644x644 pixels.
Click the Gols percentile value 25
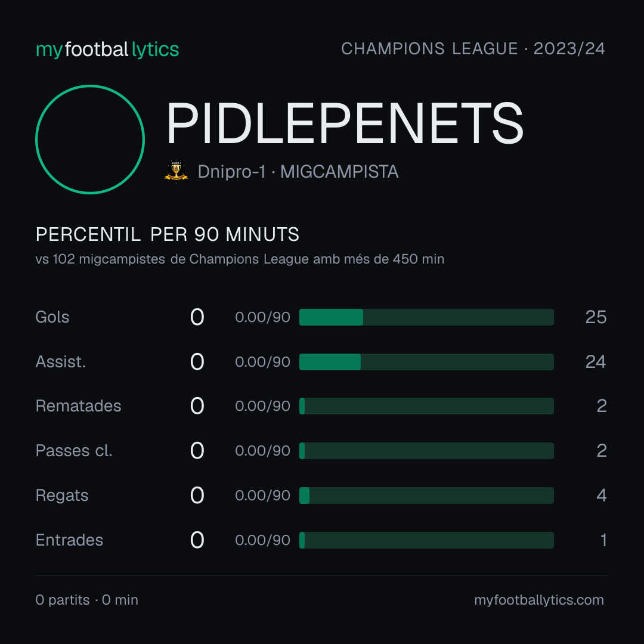(x=596, y=317)
